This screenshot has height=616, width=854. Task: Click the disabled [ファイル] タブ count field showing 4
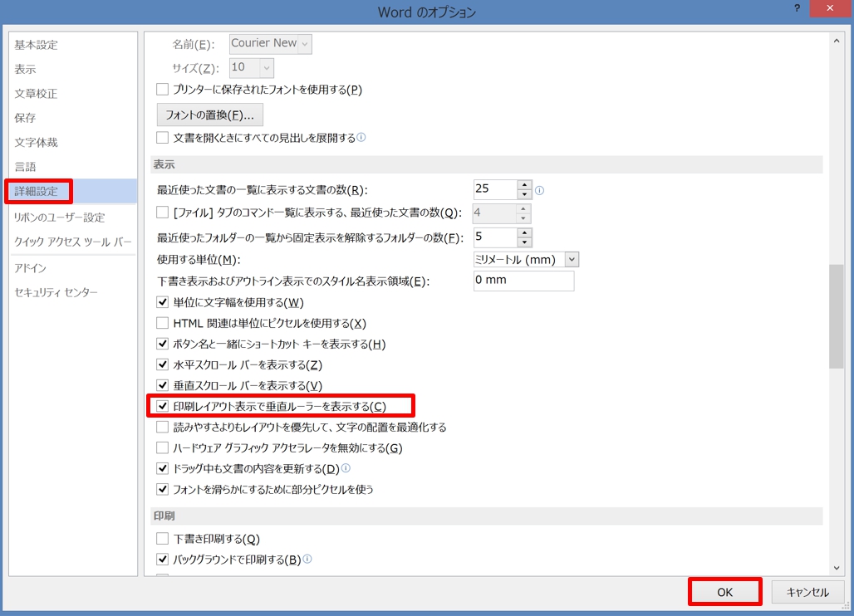[x=494, y=213]
